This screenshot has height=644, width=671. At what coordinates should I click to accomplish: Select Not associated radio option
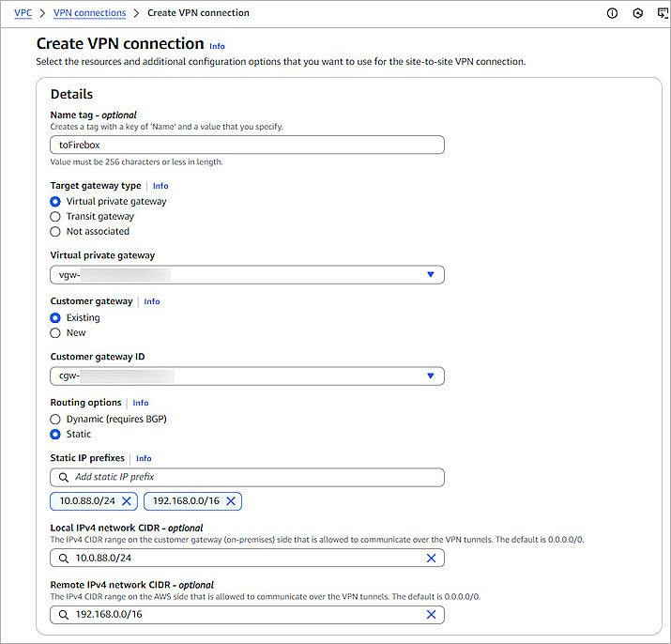pos(55,232)
